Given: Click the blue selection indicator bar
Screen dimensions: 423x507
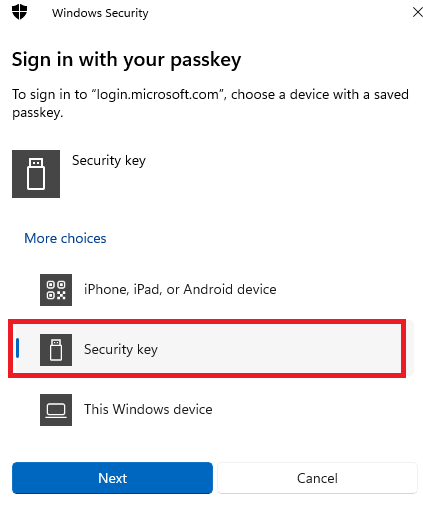Looking at the screenshot, I should (x=18, y=348).
